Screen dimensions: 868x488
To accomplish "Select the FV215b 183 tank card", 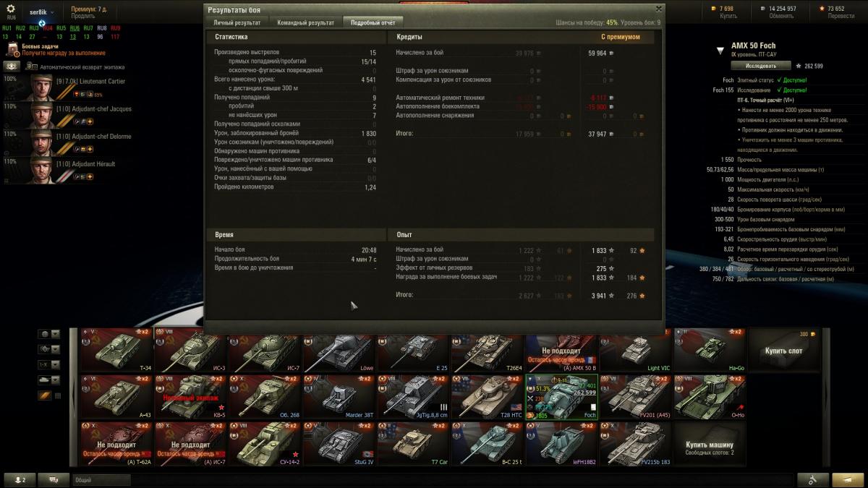I will pos(636,444).
